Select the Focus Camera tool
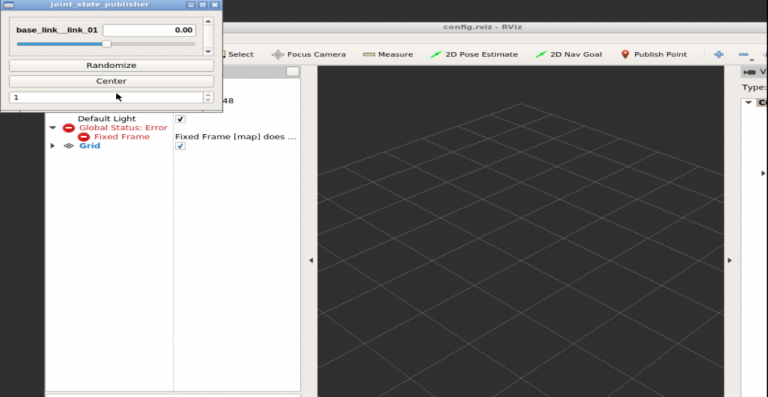This screenshot has height=397, width=768. 309,54
